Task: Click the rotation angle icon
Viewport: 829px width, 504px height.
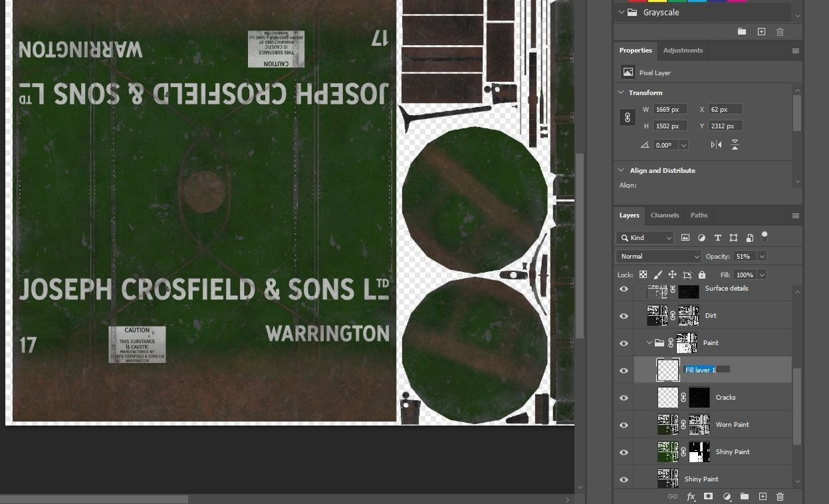Action: click(644, 144)
